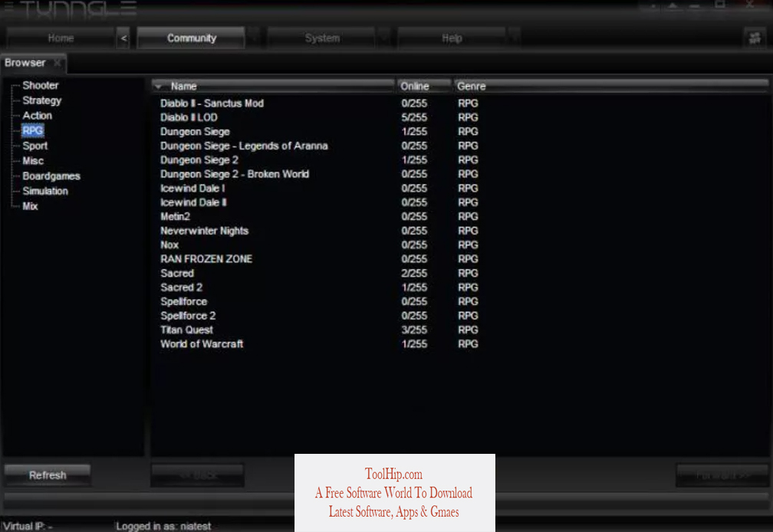Select Icewind Dale I network
The width and height of the screenshot is (773, 532).
(192, 188)
